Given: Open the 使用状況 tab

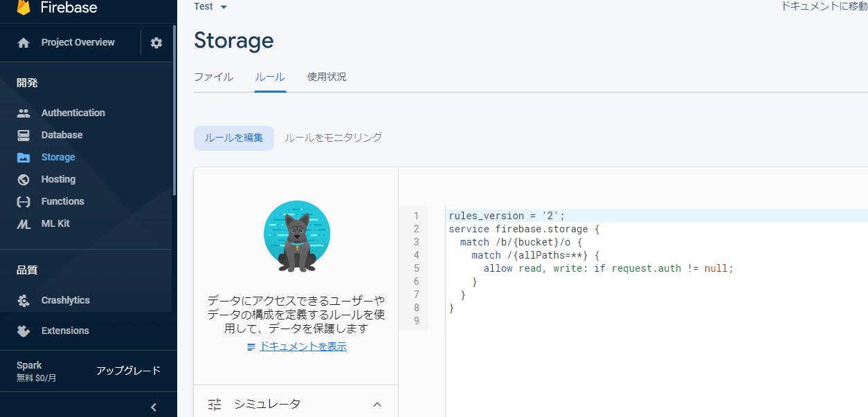Looking at the screenshot, I should [x=327, y=77].
